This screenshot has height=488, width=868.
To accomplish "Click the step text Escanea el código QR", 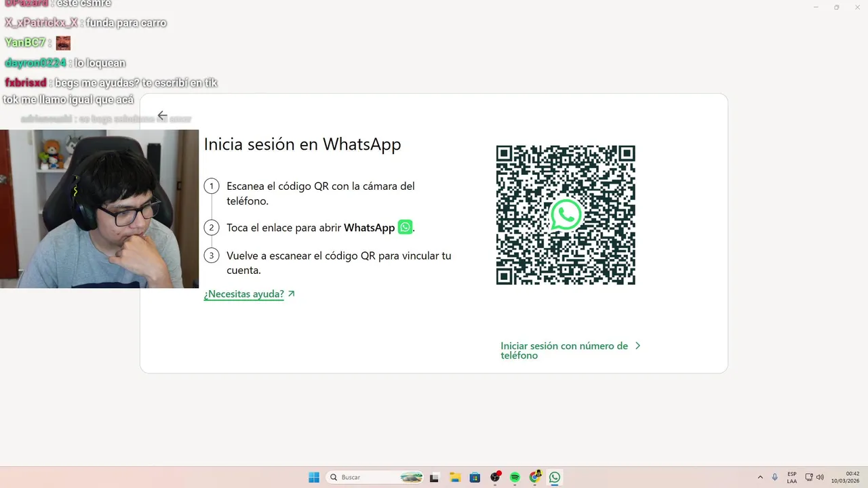I will [321, 193].
